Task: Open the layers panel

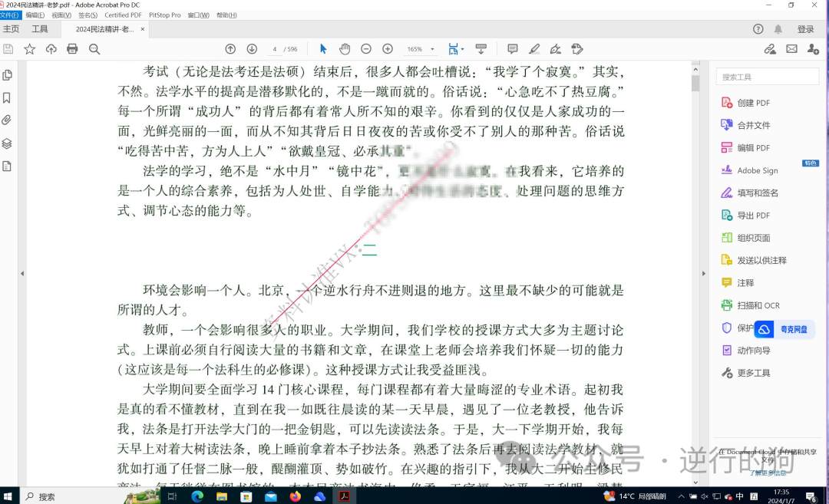Action: (x=8, y=142)
